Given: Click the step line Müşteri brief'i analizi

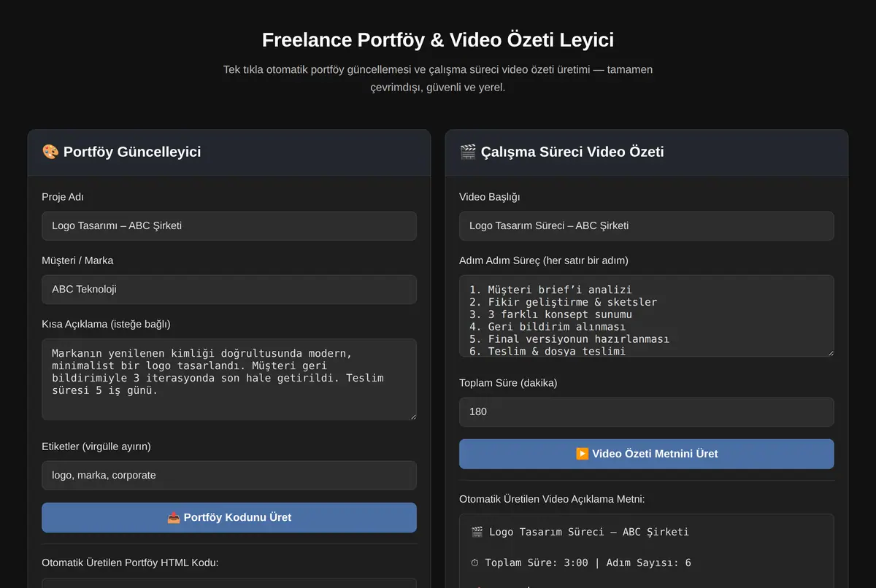Looking at the screenshot, I should coord(550,290).
